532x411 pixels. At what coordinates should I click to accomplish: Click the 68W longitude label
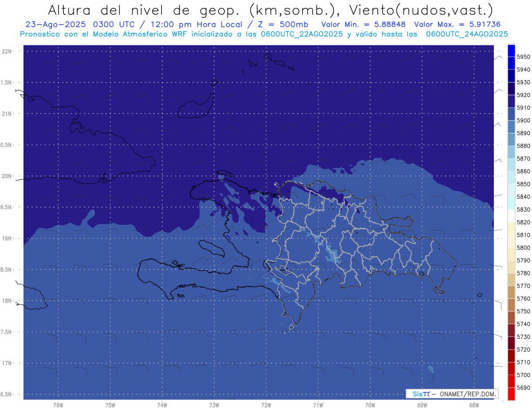(x=474, y=405)
